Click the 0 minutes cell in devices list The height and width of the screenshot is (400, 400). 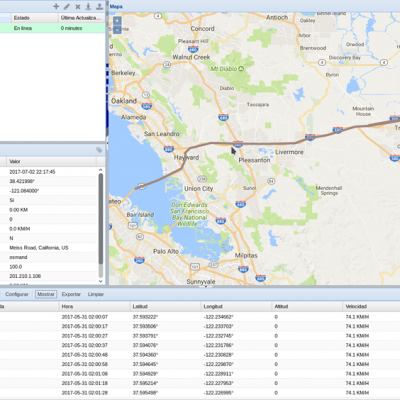tap(71, 28)
